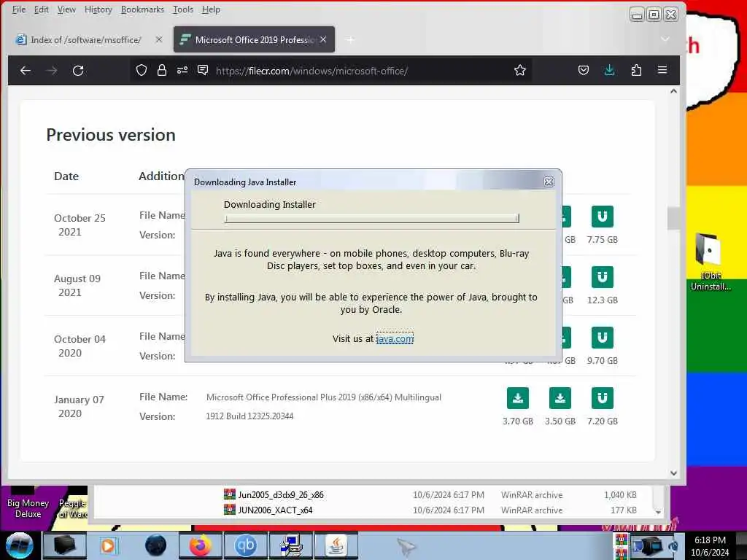The width and height of the screenshot is (747, 560).
Task: Click the 1912 Build 12325.20344 version text
Action: tap(249, 416)
